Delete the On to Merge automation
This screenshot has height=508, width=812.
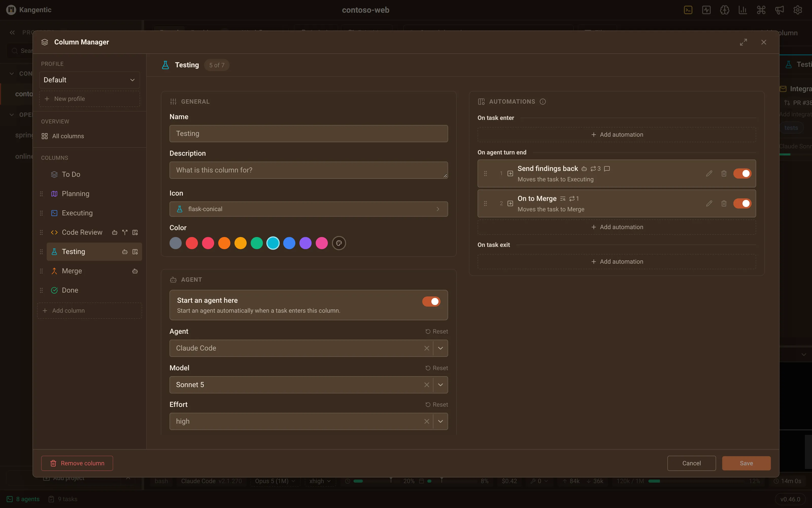724,203
